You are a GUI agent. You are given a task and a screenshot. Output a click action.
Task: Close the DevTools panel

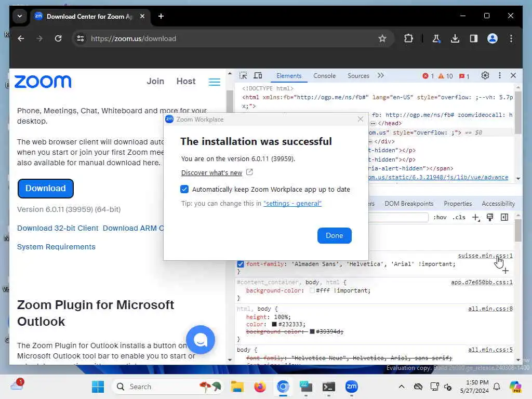(x=513, y=76)
